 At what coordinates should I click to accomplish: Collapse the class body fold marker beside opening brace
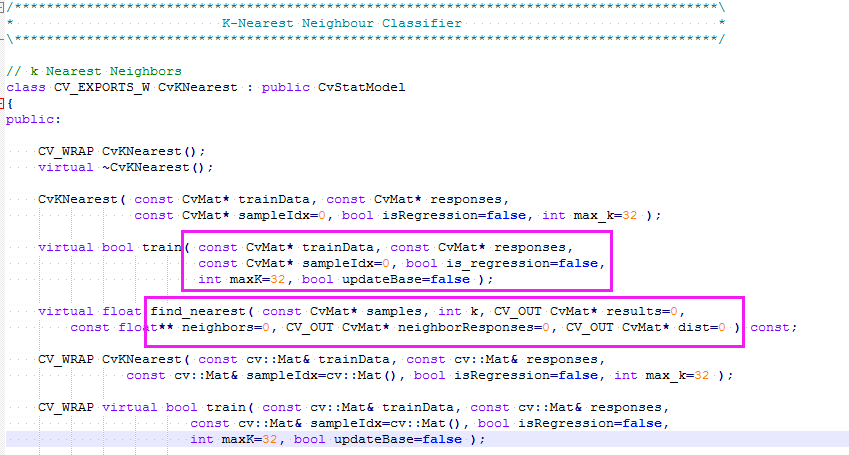tap(2, 103)
